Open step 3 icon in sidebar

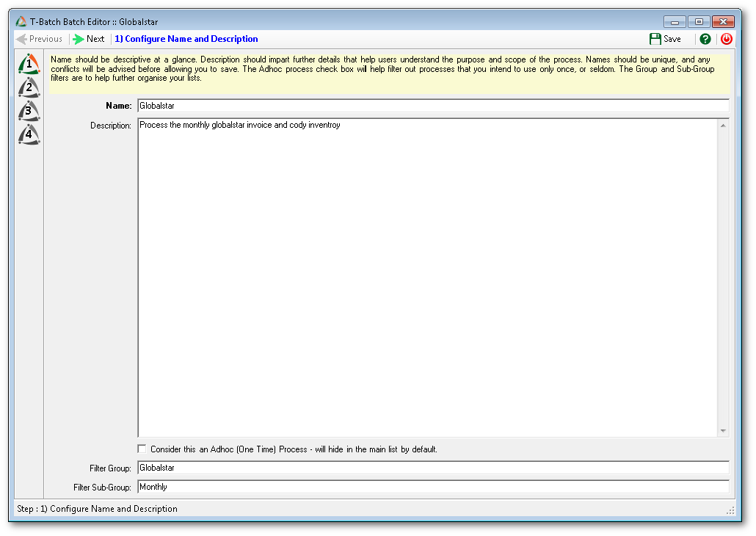click(x=29, y=111)
